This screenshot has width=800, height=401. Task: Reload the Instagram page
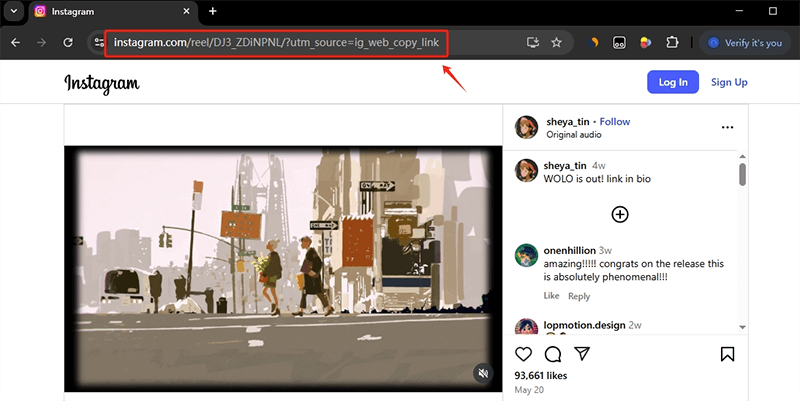click(x=68, y=42)
